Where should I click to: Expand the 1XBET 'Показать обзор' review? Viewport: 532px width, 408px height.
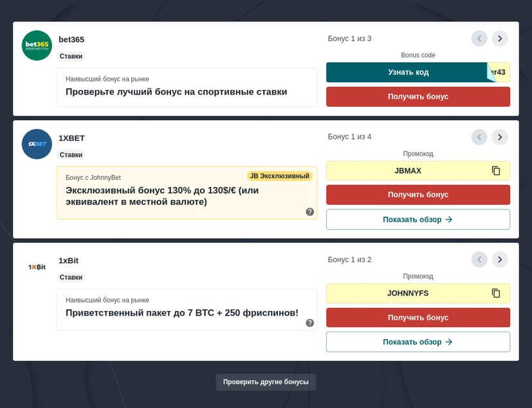click(x=417, y=220)
